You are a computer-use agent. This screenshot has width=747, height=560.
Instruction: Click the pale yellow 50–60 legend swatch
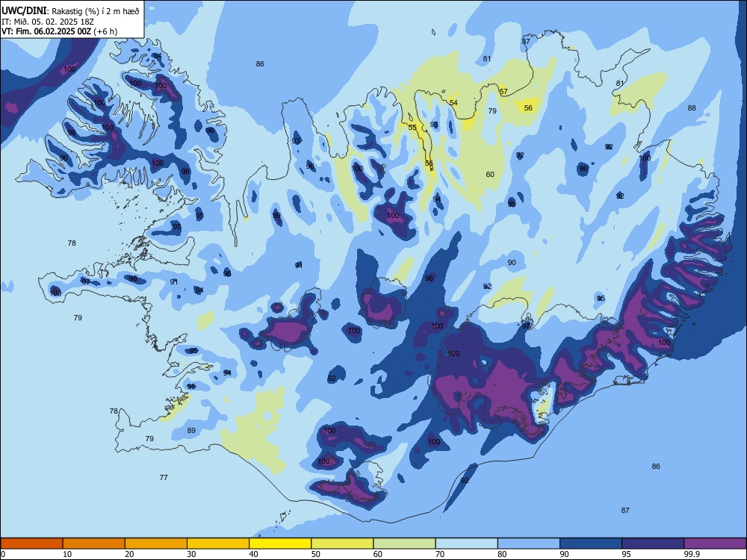[x=342, y=544]
